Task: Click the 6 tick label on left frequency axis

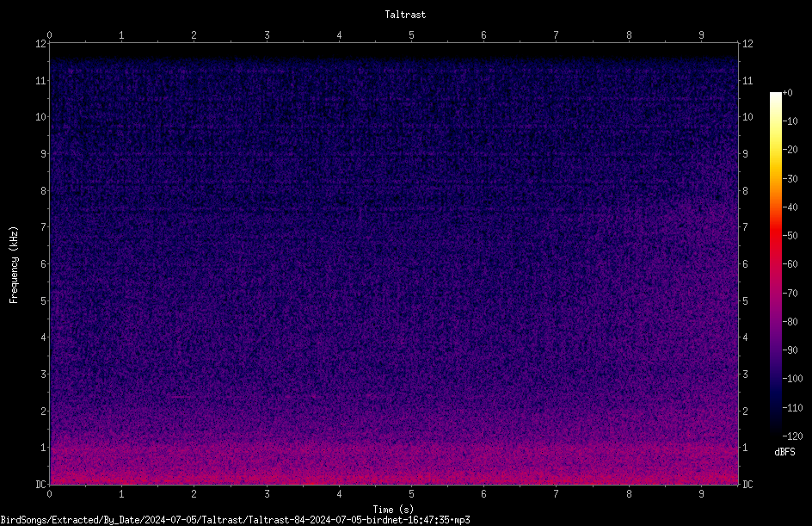Action: (x=43, y=264)
